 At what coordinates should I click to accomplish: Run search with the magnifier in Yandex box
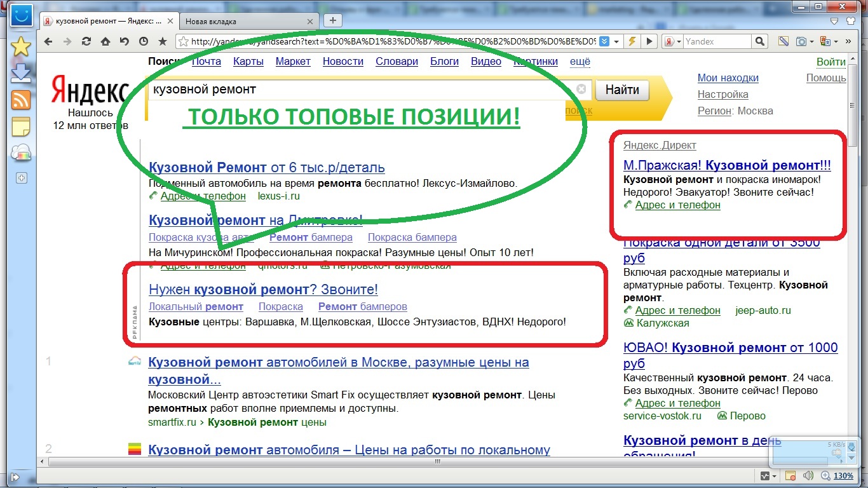coord(759,41)
